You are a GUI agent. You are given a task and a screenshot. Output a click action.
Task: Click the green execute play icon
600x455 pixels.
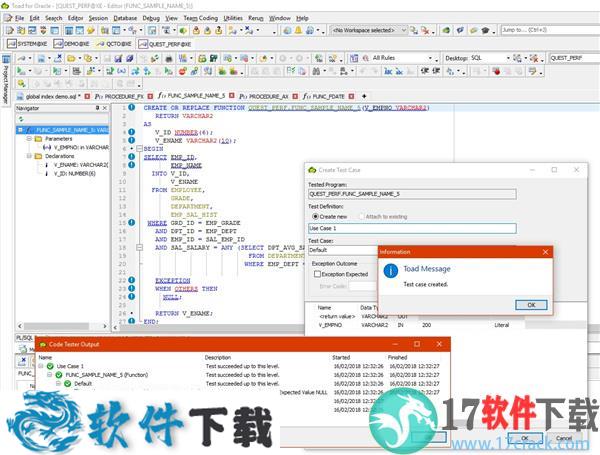pos(21,71)
